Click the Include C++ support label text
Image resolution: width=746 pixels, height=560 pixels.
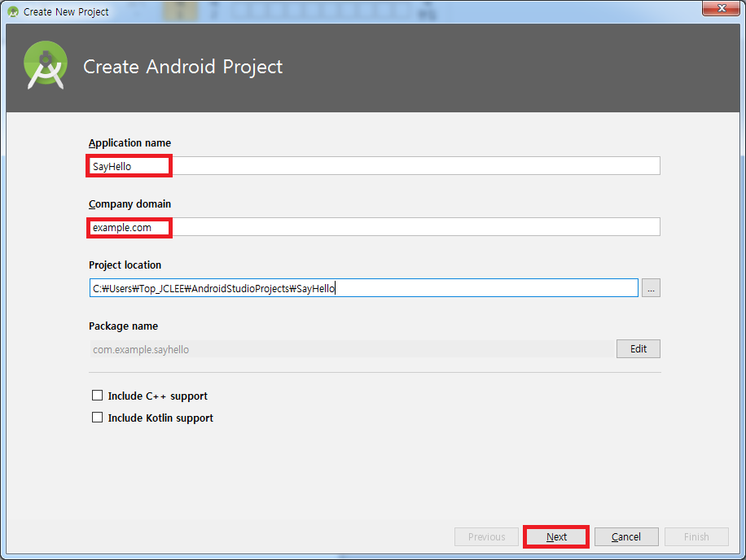click(157, 396)
